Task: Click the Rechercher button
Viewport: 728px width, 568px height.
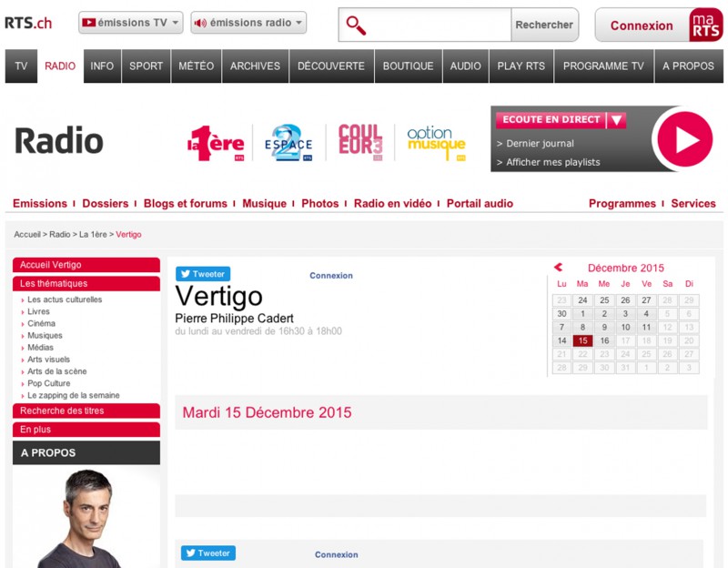Action: coord(544,25)
